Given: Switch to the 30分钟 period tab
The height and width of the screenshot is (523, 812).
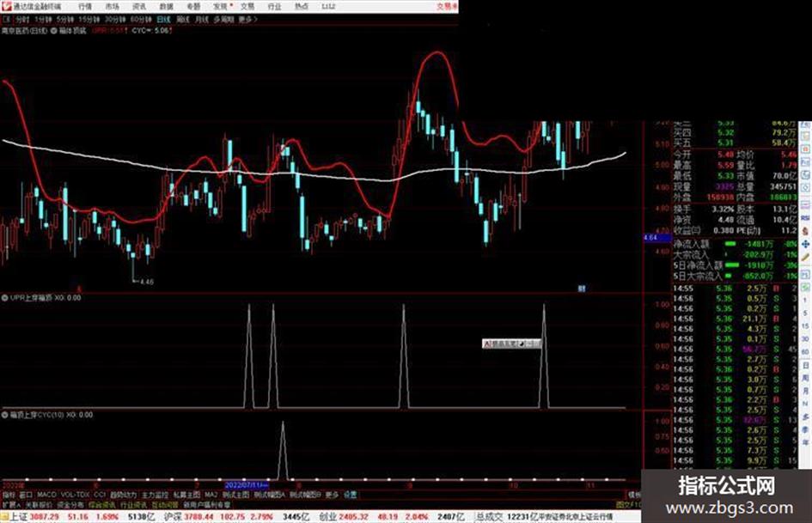Looking at the screenshot, I should [114, 19].
